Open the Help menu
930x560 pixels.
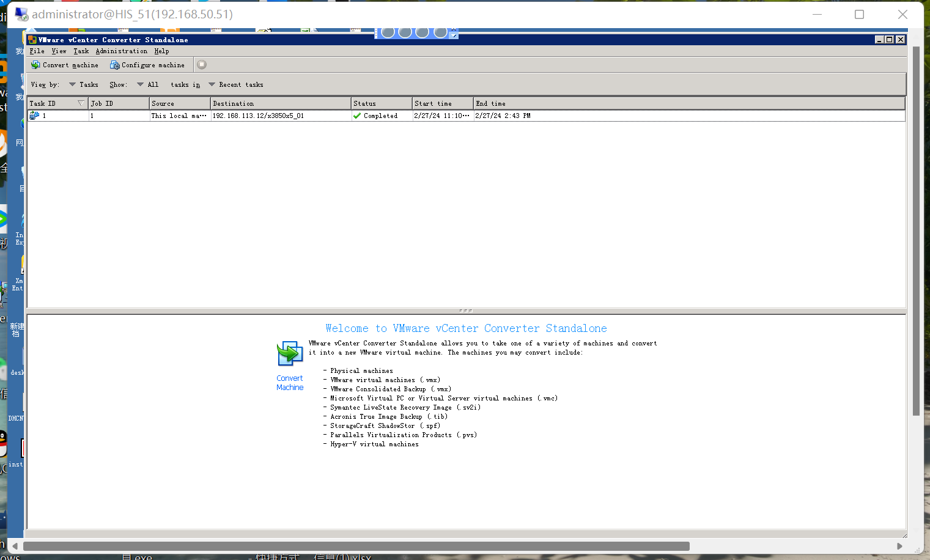161,51
